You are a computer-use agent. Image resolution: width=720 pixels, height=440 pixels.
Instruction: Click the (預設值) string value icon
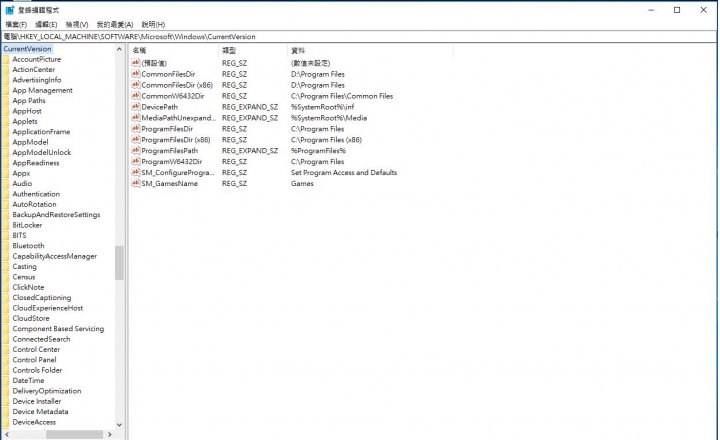coord(135,63)
